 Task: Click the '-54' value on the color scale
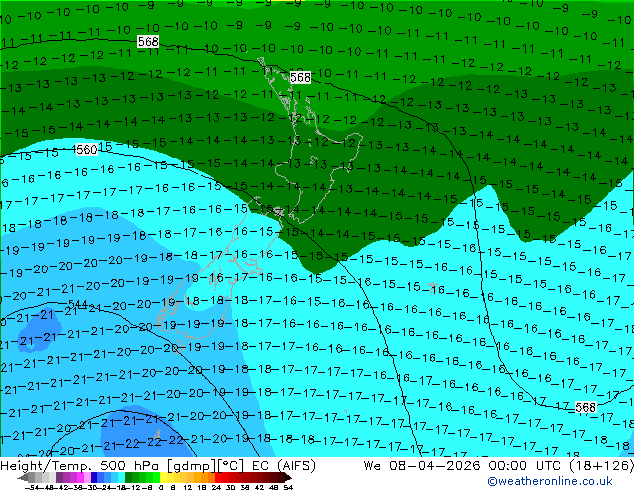pyautogui.click(x=32, y=487)
